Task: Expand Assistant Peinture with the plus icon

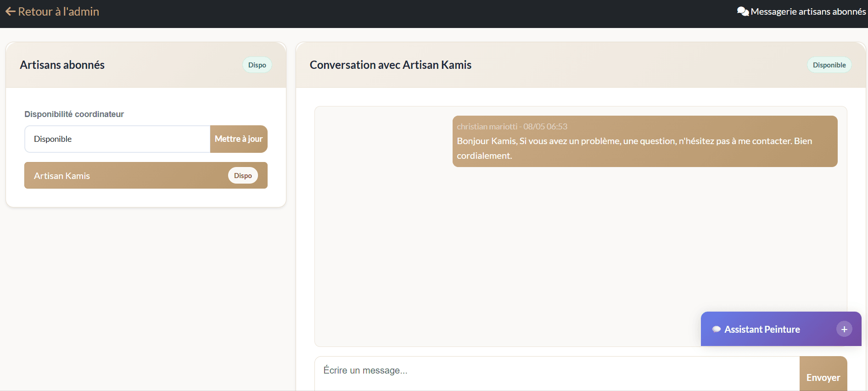Action: point(844,329)
